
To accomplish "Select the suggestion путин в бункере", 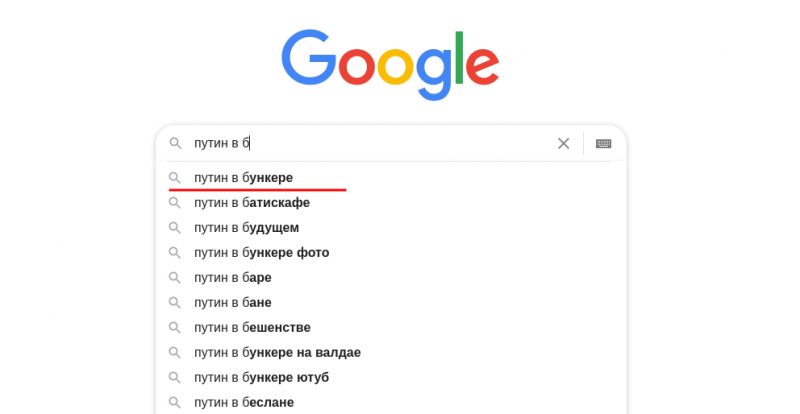I will coord(391,178).
